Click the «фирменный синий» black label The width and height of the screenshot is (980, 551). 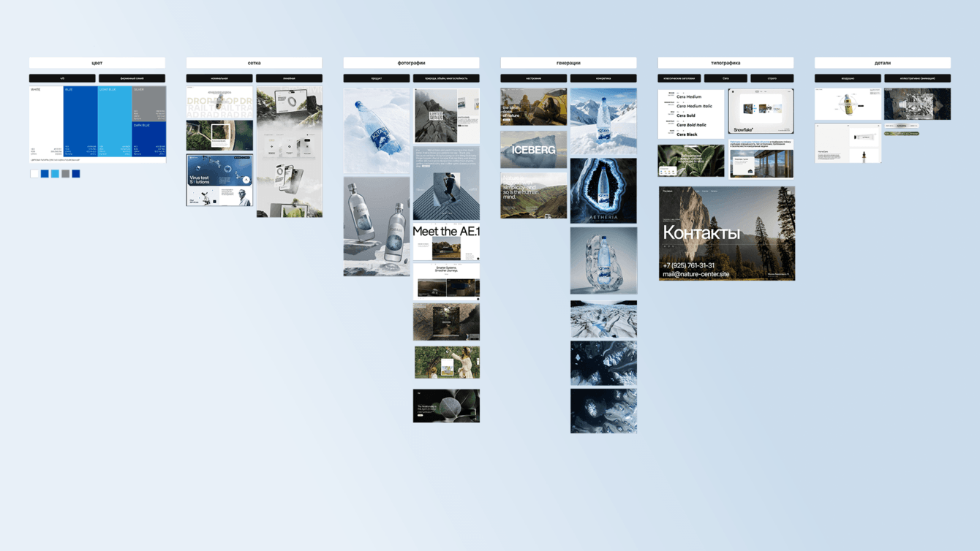[132, 78]
